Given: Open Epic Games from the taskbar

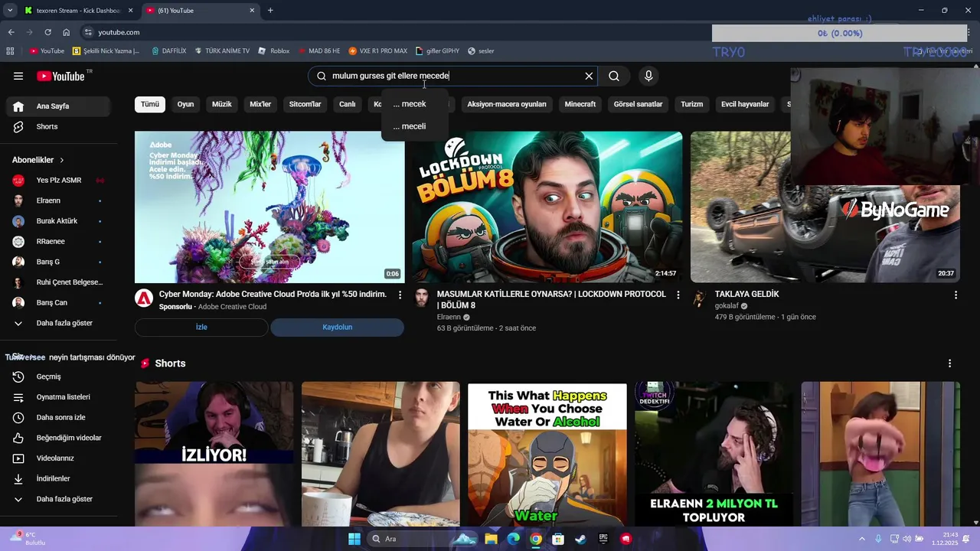Looking at the screenshot, I should (x=603, y=539).
